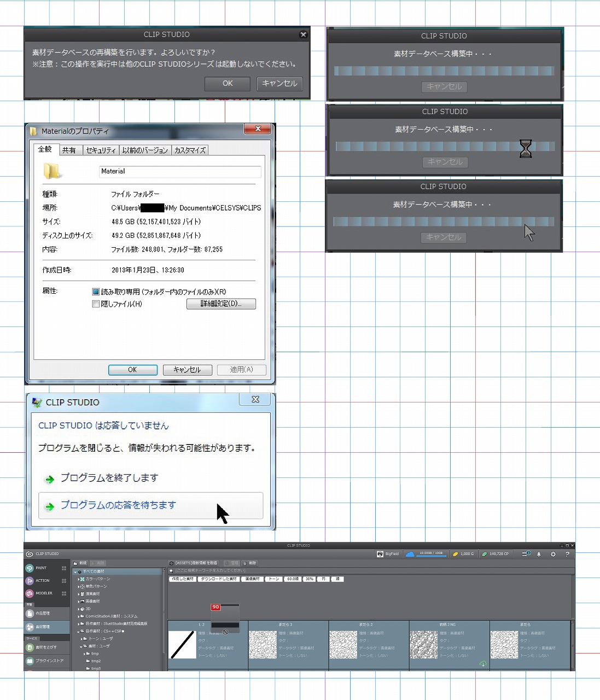Open 作品管理 (works management) in sidebar
This screenshot has height=700, width=600.
point(47,614)
